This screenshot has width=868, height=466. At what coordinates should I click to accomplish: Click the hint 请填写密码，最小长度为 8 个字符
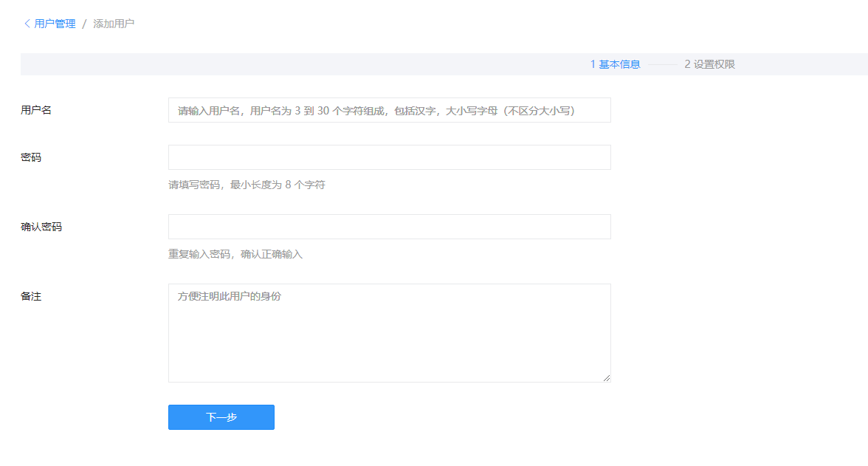(247, 185)
